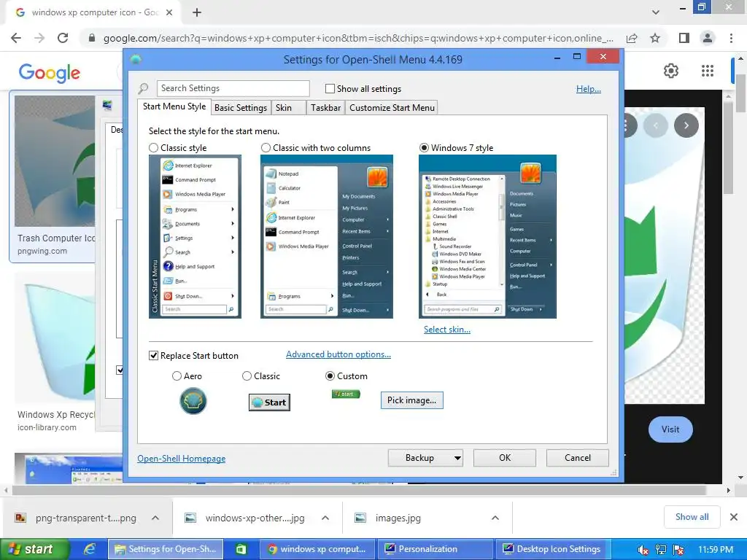Viewport: 747px width, 560px height.
Task: Click the search magnifier icon in Open-Shell settings
Action: pos(143,88)
